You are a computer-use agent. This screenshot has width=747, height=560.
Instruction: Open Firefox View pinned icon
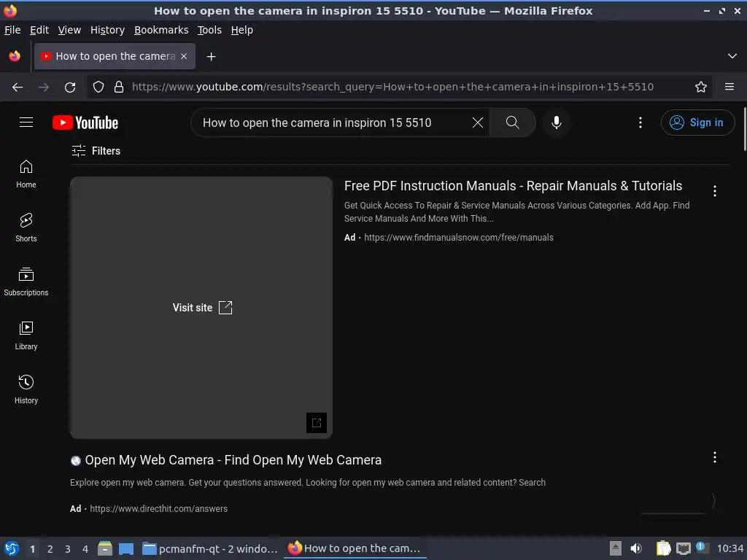coord(15,56)
